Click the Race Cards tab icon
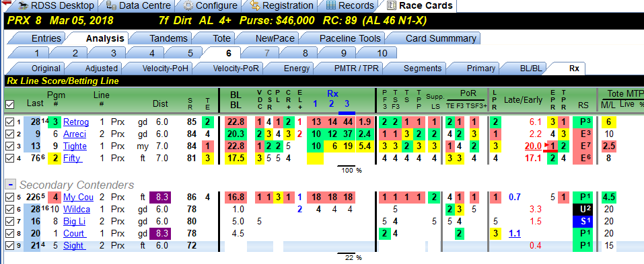Screen dimensions: 644x264 click(392, 5)
